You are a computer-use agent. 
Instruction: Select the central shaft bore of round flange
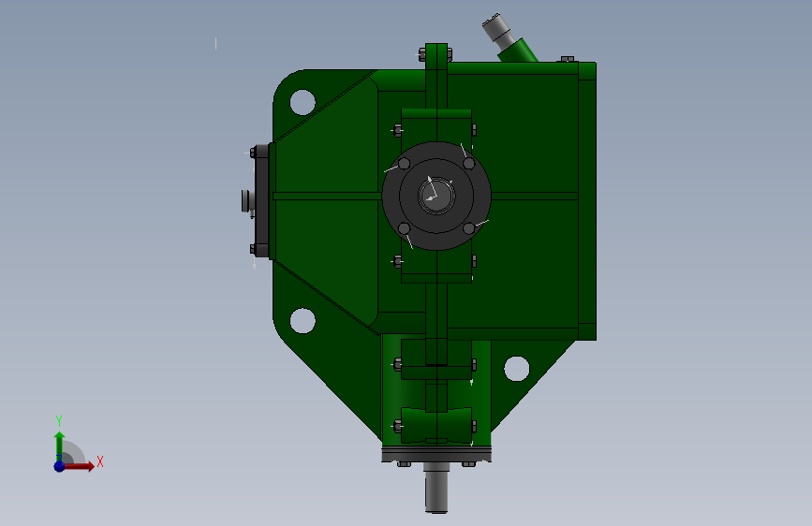pyautogui.click(x=436, y=196)
